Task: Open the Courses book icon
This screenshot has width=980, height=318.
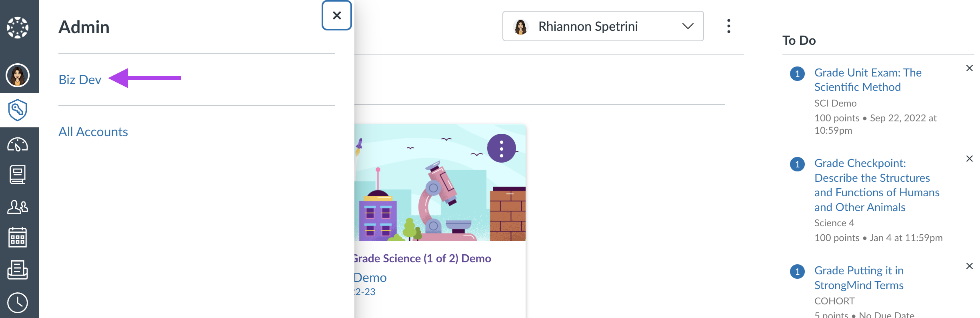Action: (x=18, y=175)
